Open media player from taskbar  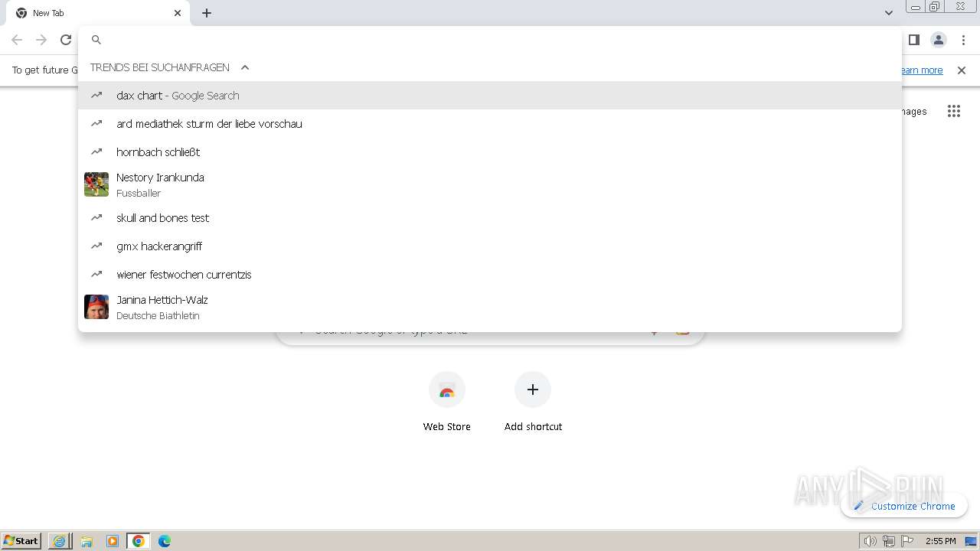113,541
